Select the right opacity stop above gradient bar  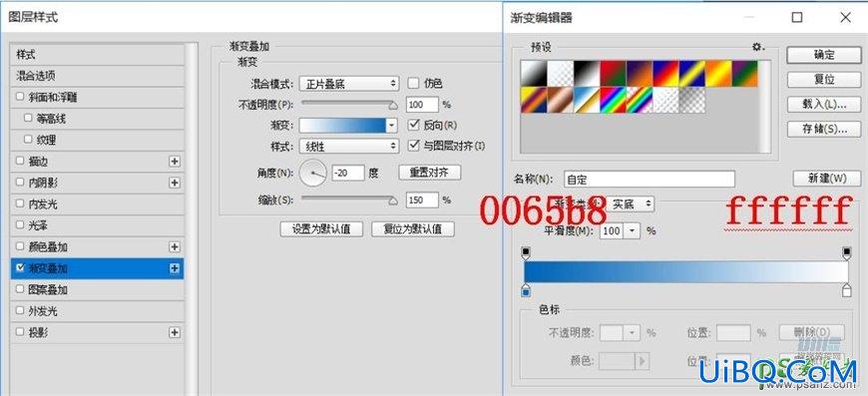pyautogui.click(x=846, y=253)
